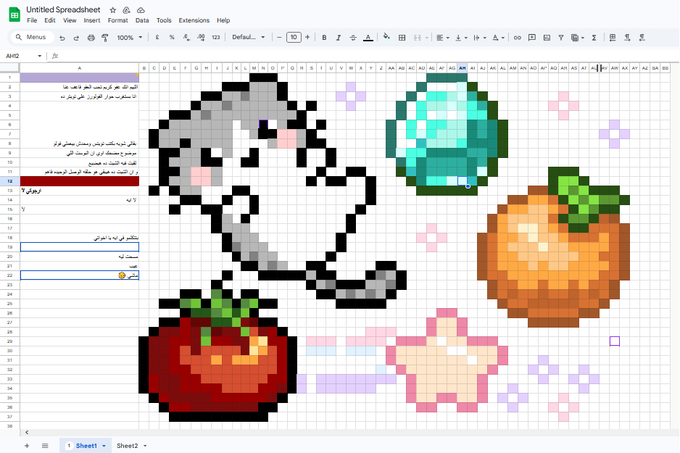Screen dimensions: 680x453
Task: Open the name box dropdown arrow
Action: (39, 56)
